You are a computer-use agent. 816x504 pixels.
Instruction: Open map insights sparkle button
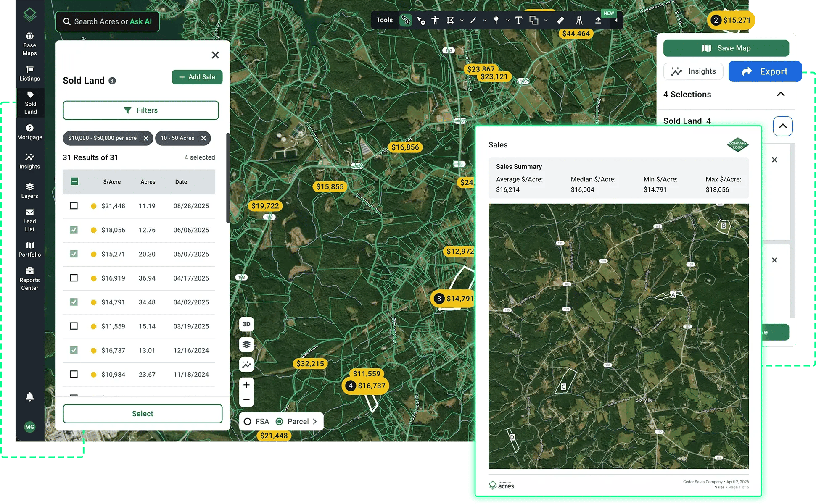coord(246,365)
